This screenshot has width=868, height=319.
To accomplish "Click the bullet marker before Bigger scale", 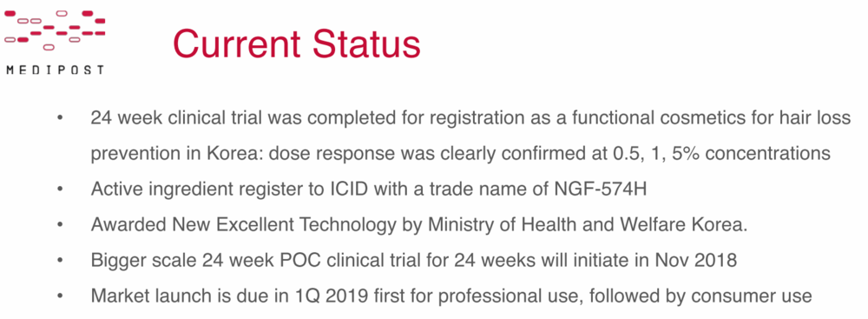I will pyautogui.click(x=61, y=260).
